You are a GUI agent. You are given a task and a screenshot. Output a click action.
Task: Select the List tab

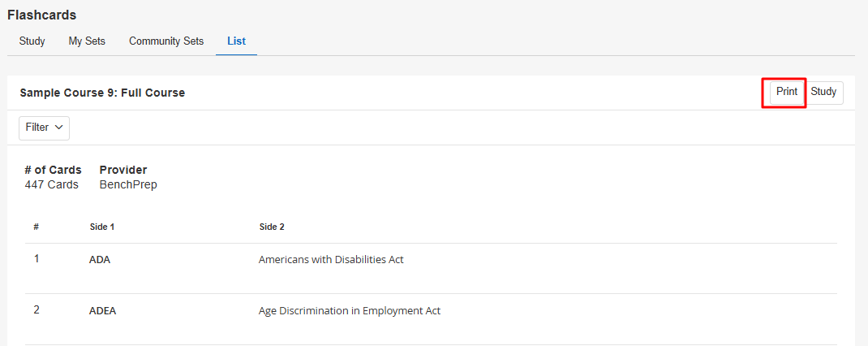(236, 41)
